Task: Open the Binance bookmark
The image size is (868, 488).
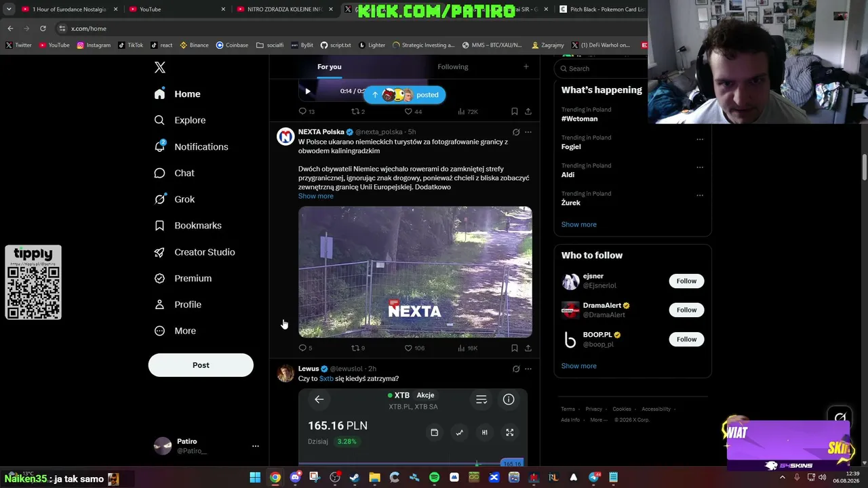Action: click(194, 45)
